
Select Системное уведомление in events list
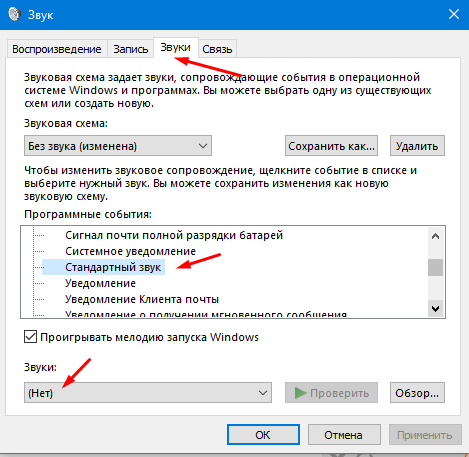(130, 251)
